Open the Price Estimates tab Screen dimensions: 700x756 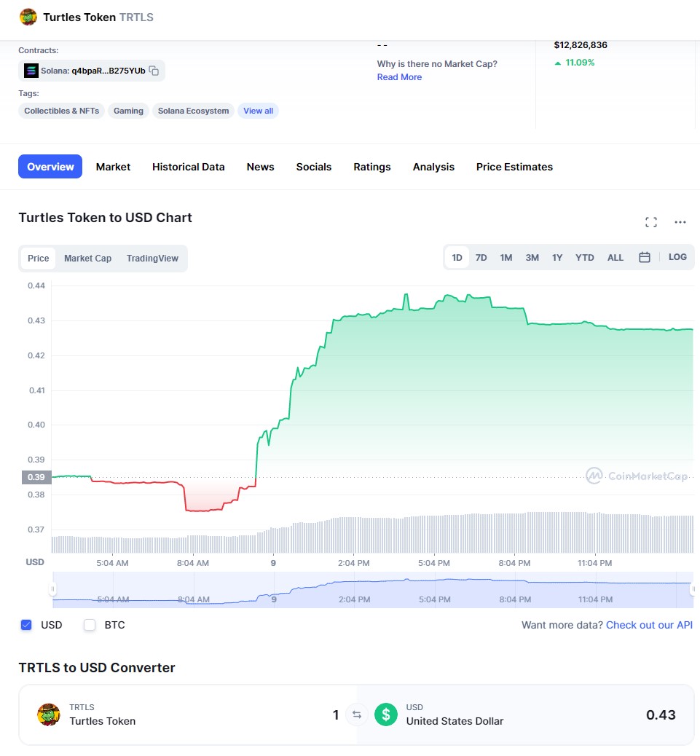point(514,167)
